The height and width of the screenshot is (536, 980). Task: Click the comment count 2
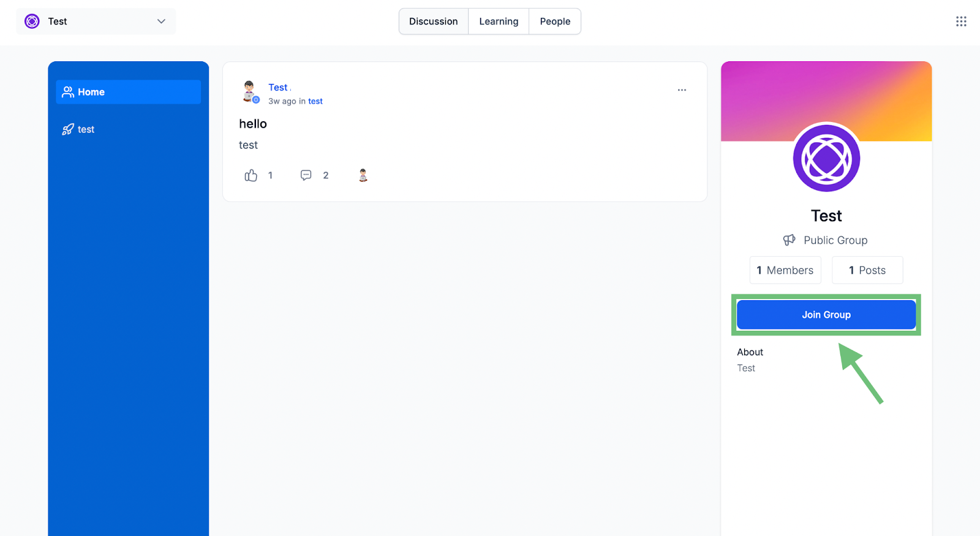(326, 175)
